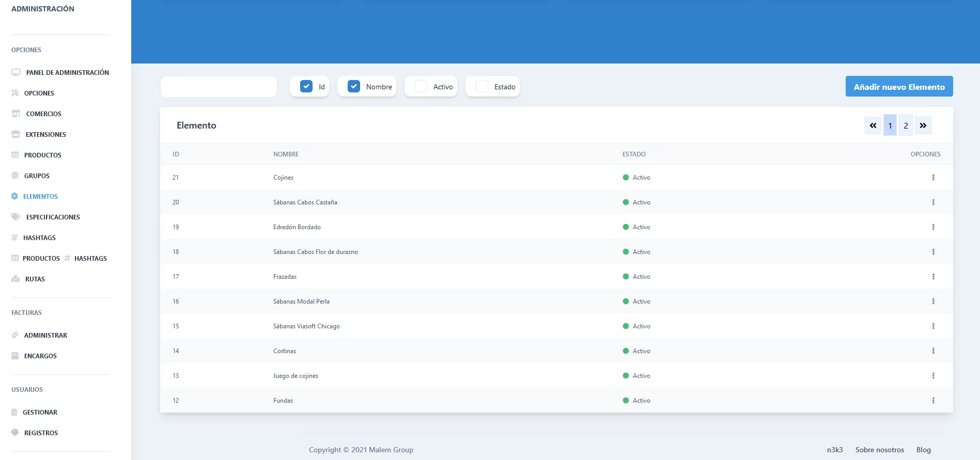Viewport: 980px width, 460px height.
Task: Uncheck the Id filter checkbox
Action: click(x=306, y=86)
